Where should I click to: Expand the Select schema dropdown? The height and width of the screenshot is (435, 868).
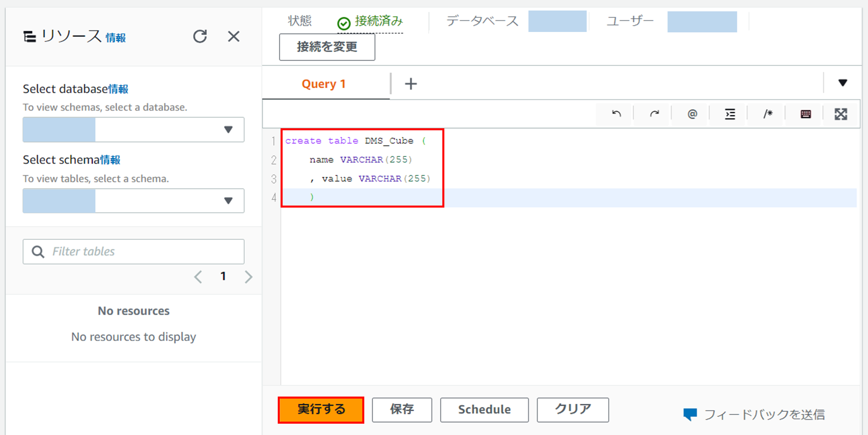point(133,201)
